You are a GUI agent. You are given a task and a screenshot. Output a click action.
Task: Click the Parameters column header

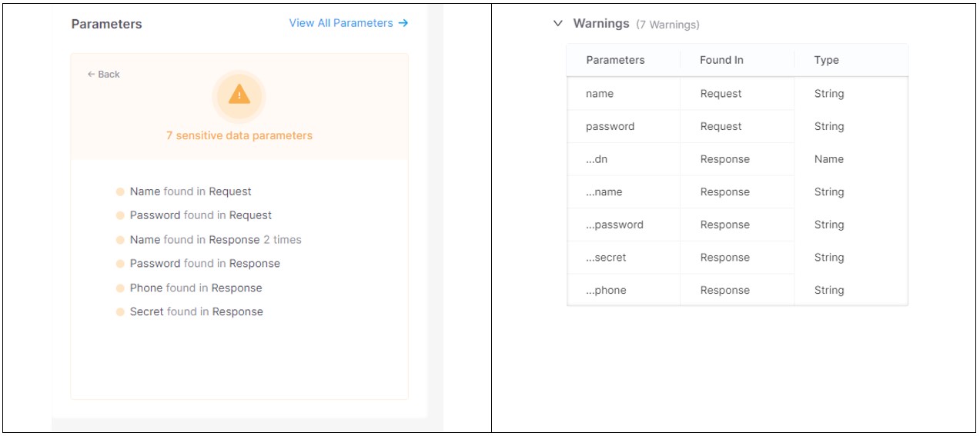(x=615, y=60)
